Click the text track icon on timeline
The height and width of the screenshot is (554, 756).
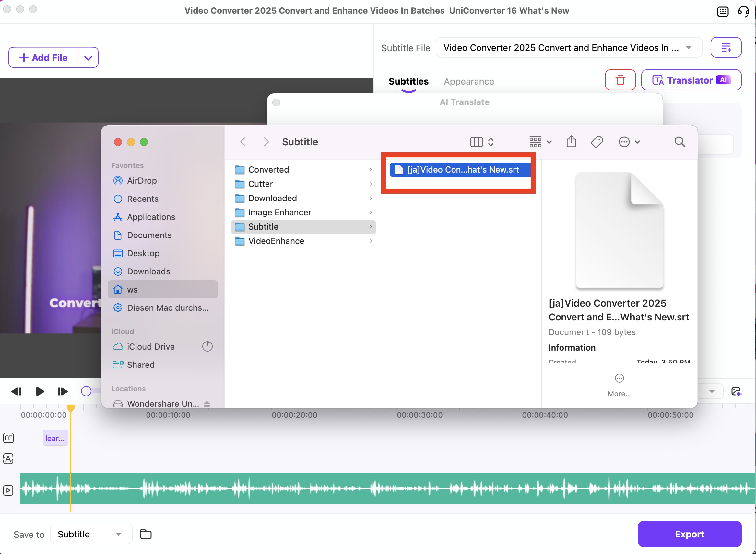tap(8, 458)
